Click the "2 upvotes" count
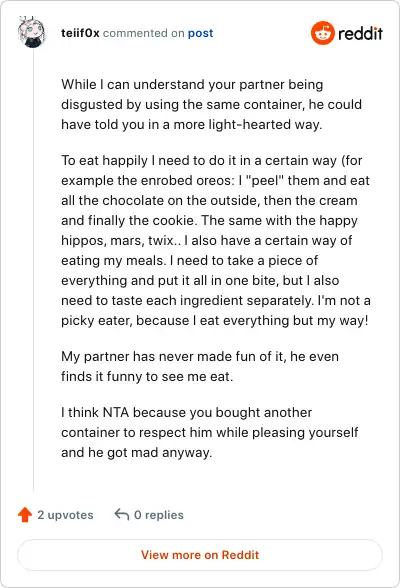Screen dimensions: 400x588 click(x=65, y=514)
